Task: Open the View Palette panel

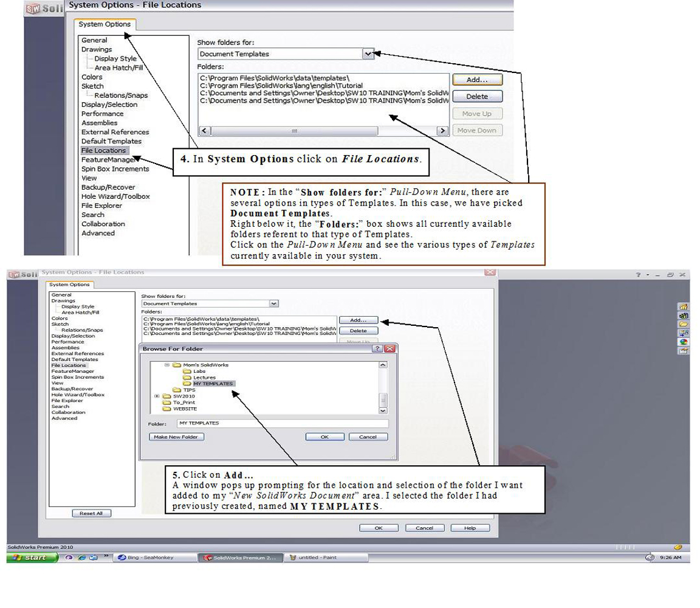Action: (683, 333)
